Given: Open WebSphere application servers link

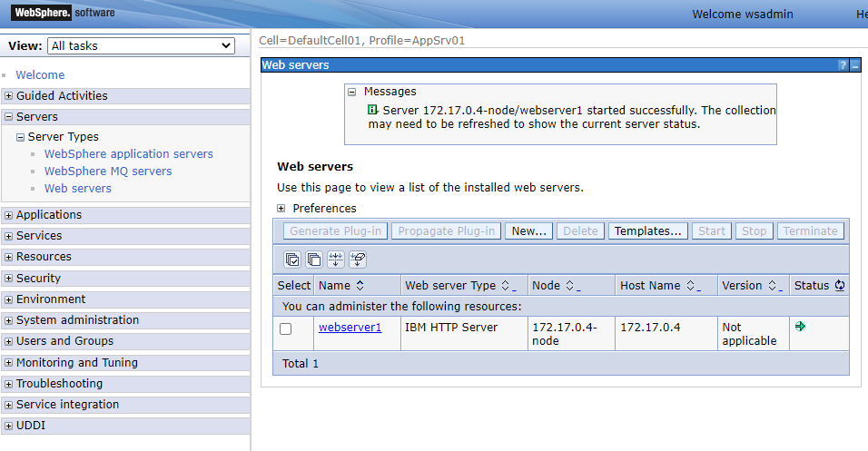Looking at the screenshot, I should point(128,154).
